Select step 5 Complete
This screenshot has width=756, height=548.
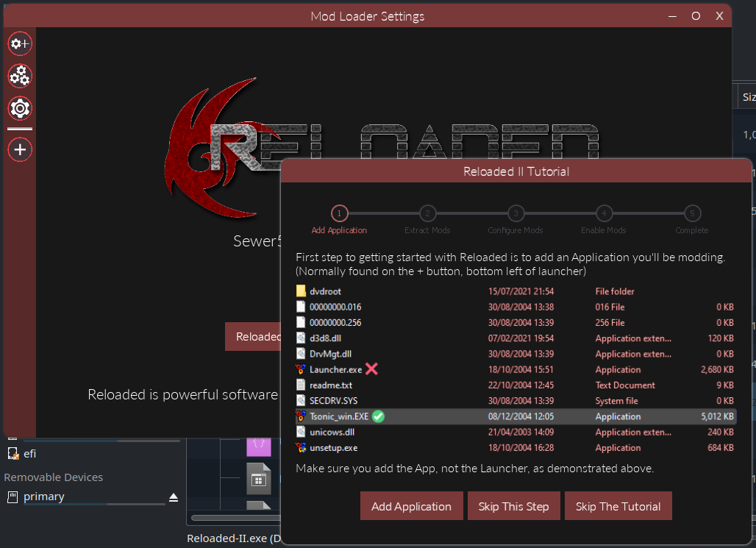pos(692,220)
